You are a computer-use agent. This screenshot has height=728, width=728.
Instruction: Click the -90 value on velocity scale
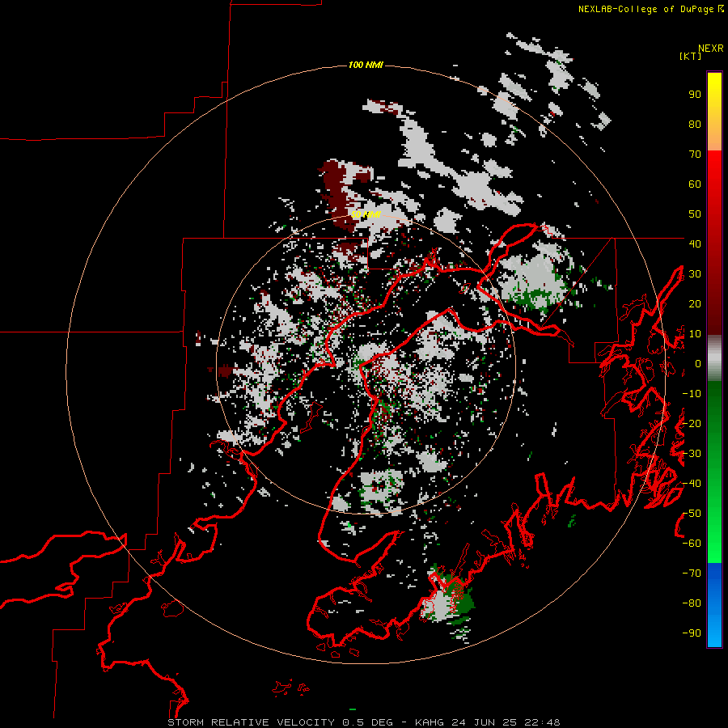click(x=692, y=633)
